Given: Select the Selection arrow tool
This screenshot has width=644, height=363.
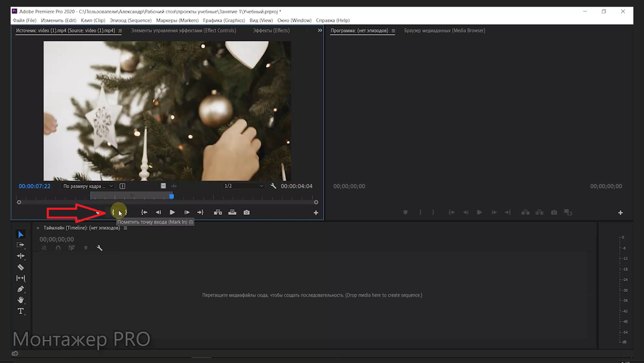Looking at the screenshot, I should [21, 235].
